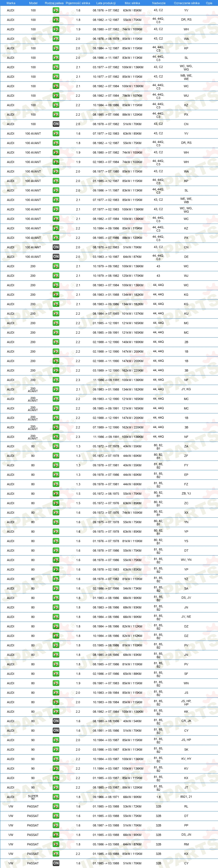Click petrol icon in Audi 80 WN row
The image size is (218, 868).
pos(56,683)
